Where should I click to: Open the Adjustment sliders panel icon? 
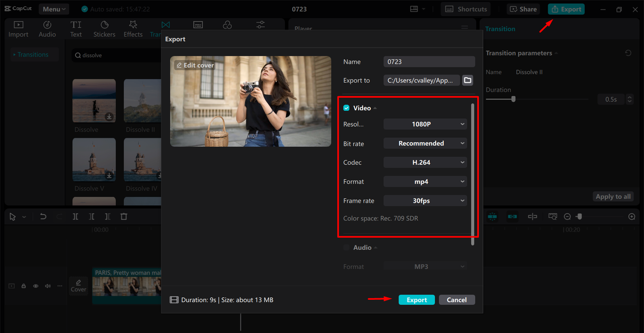(261, 25)
